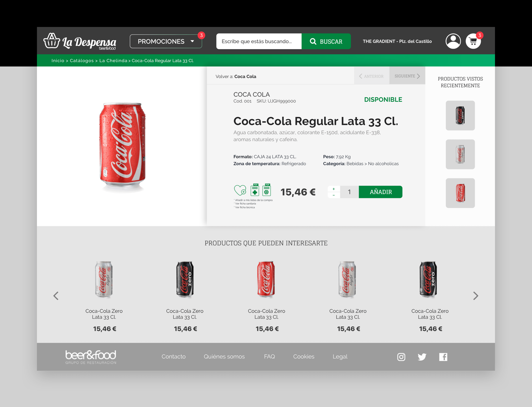The height and width of the screenshot is (407, 532).
Task: Open the user account profile icon
Action: point(453,41)
